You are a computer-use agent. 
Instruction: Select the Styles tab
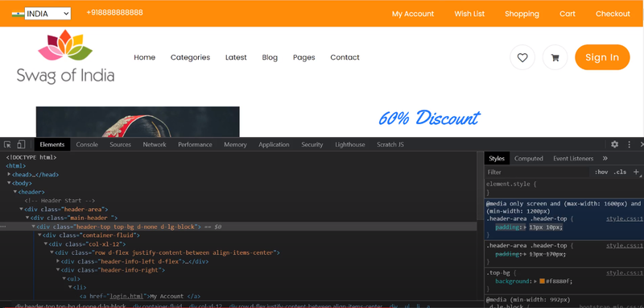coord(497,158)
